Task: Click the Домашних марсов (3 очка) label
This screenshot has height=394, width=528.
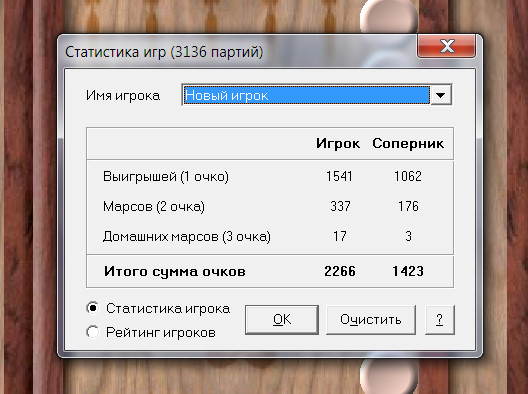Action: pyautogui.click(x=187, y=236)
